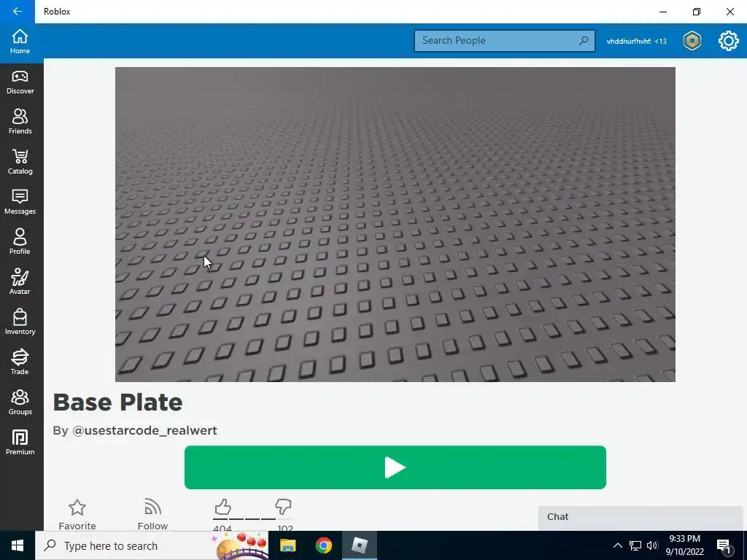Open the volume control tray icon
The width and height of the screenshot is (747, 560).
[652, 545]
